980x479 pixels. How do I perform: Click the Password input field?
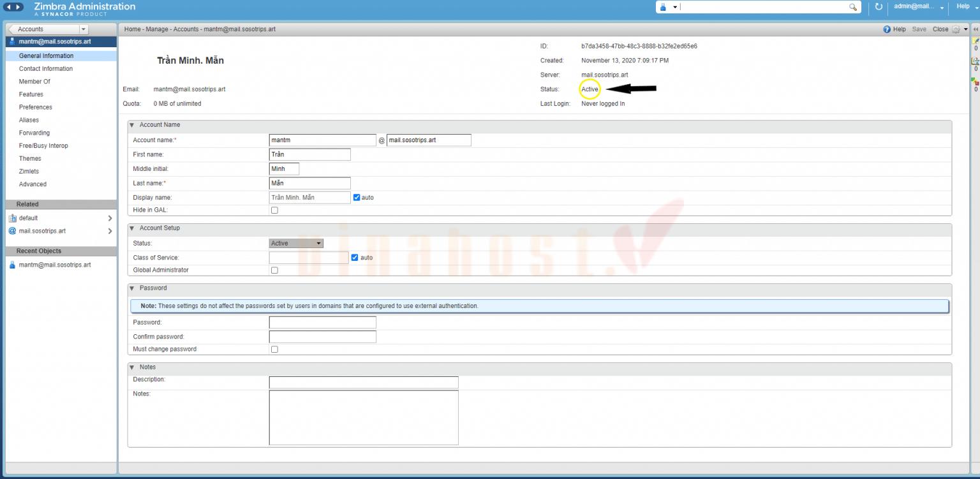tap(323, 323)
